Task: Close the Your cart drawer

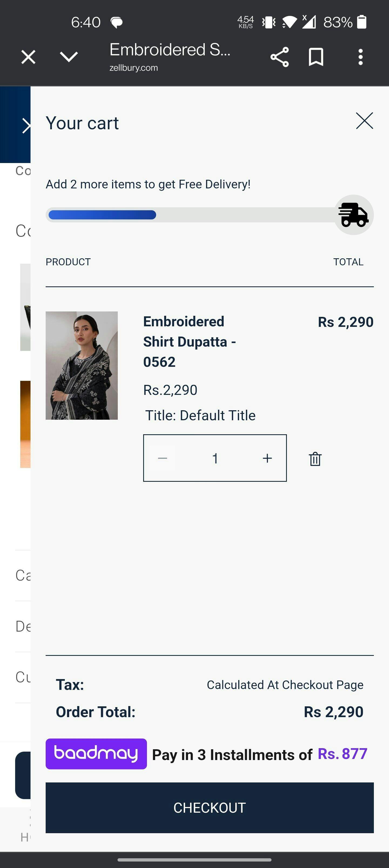Action: point(364,121)
